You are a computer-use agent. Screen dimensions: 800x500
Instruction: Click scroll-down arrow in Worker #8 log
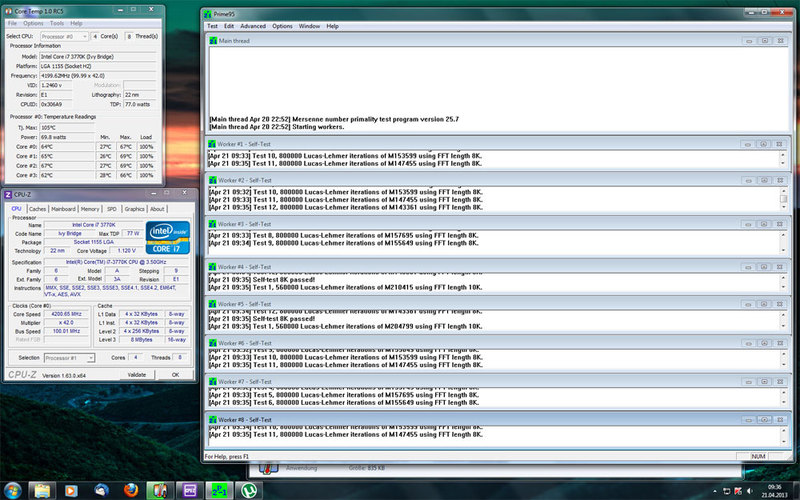784,441
